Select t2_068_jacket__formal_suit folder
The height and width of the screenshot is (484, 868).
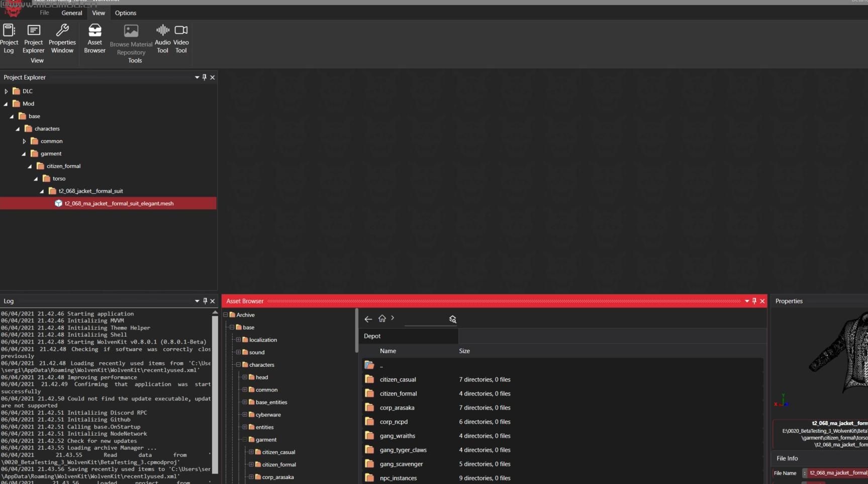click(90, 191)
